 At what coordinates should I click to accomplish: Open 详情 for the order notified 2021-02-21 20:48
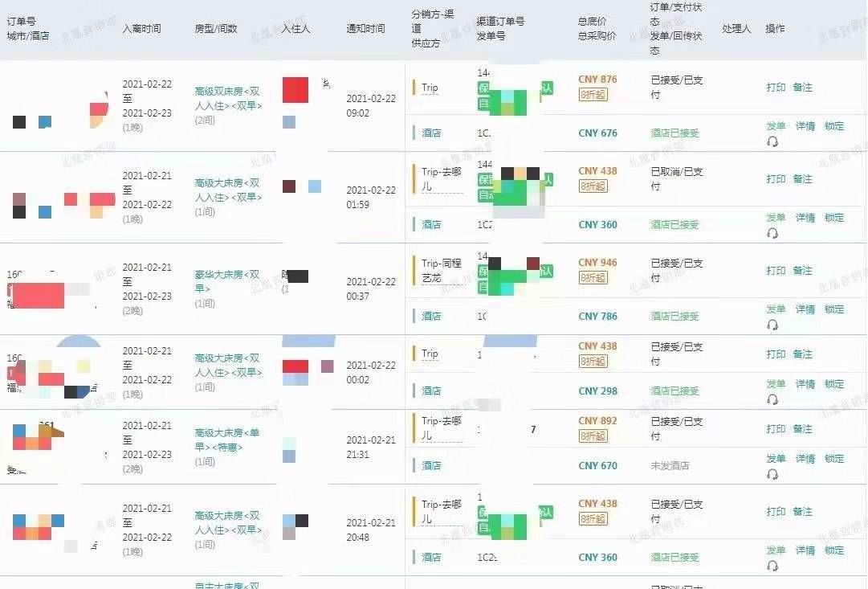(805, 550)
